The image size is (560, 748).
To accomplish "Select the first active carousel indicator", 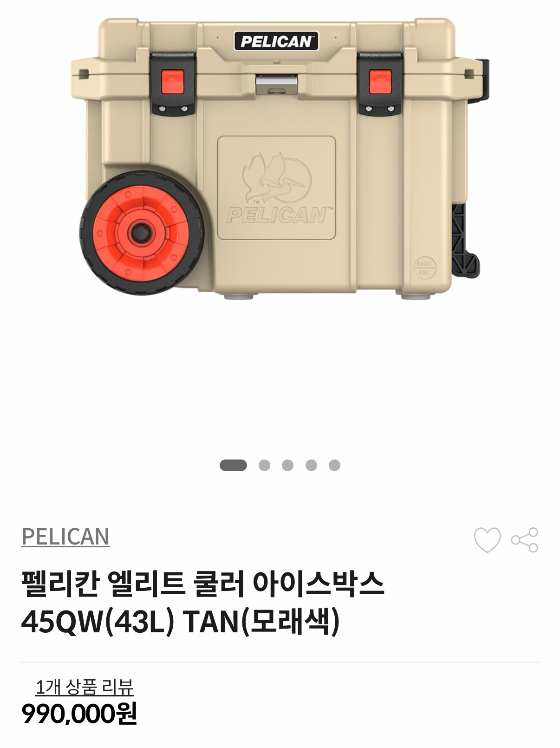I will tap(233, 465).
